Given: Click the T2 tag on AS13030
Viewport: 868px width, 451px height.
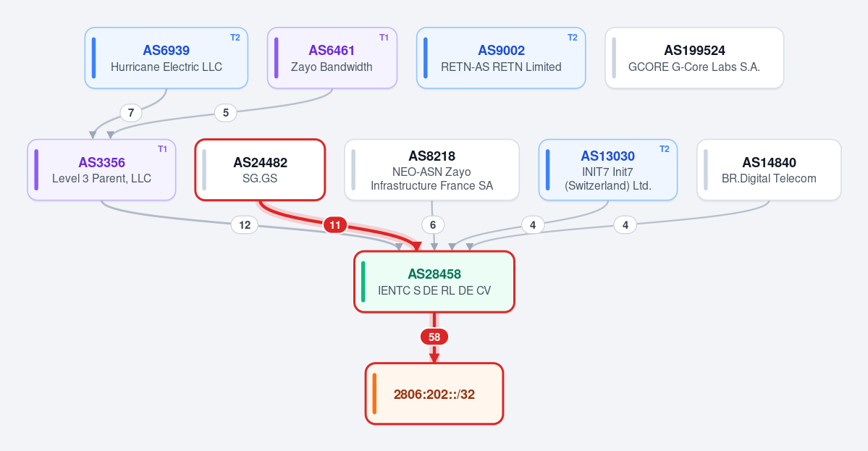Looking at the screenshot, I should (x=665, y=149).
